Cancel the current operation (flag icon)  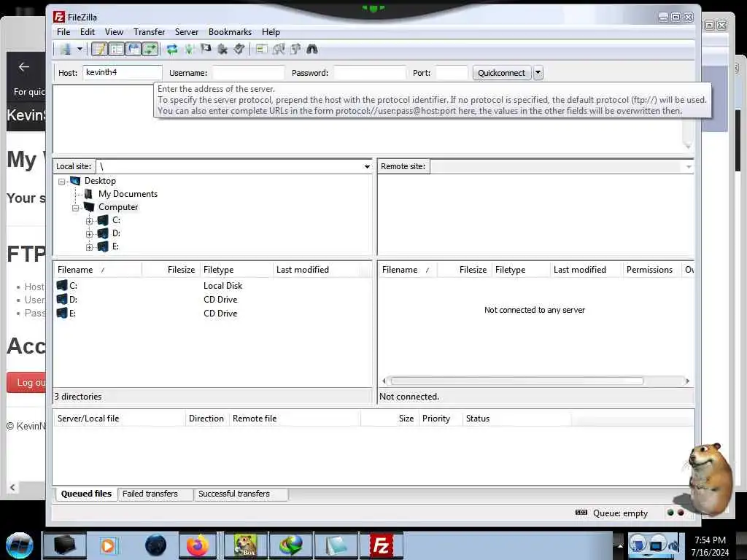click(x=206, y=49)
